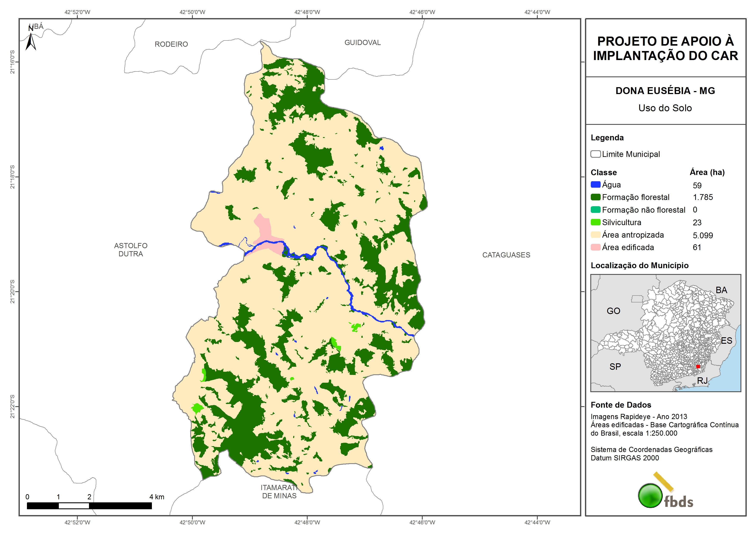Screen dimensions: 756x534
Task: Click the Área antropizada beige swatch
Action: tap(595, 235)
